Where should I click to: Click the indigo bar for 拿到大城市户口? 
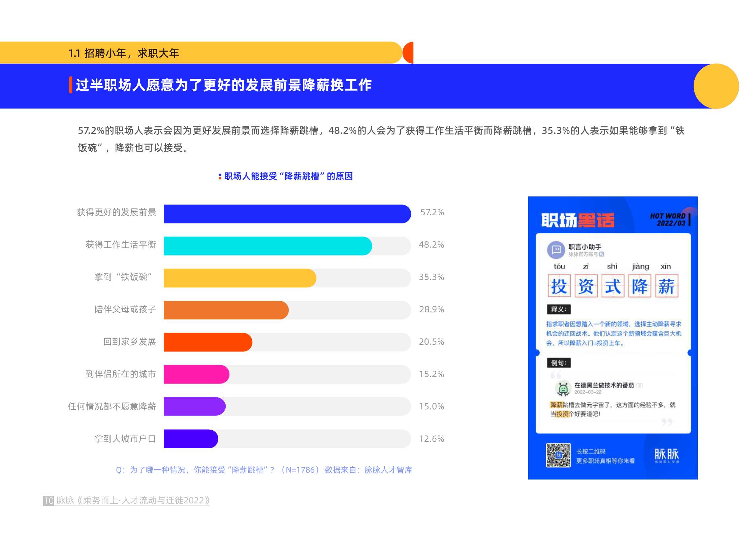point(191,439)
